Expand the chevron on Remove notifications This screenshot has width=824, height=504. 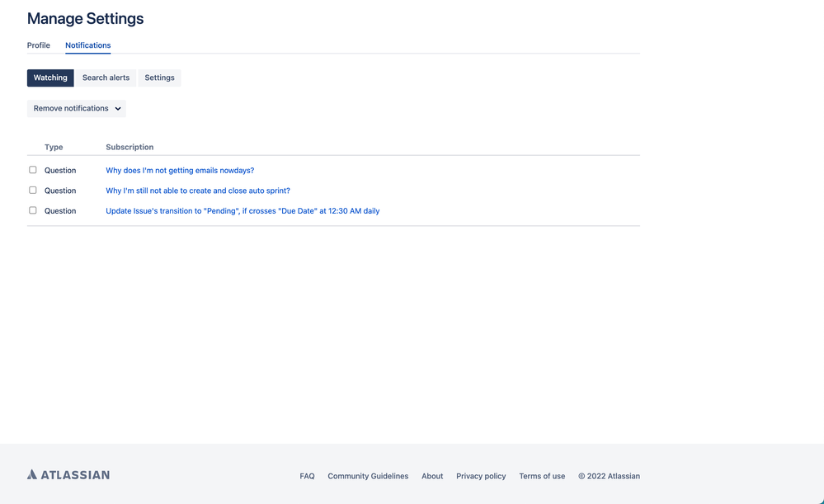118,108
